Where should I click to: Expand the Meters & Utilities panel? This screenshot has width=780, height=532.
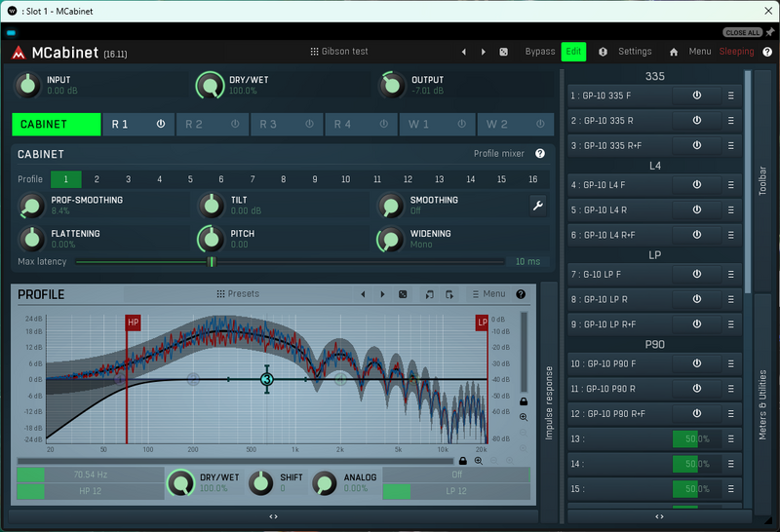point(762,404)
